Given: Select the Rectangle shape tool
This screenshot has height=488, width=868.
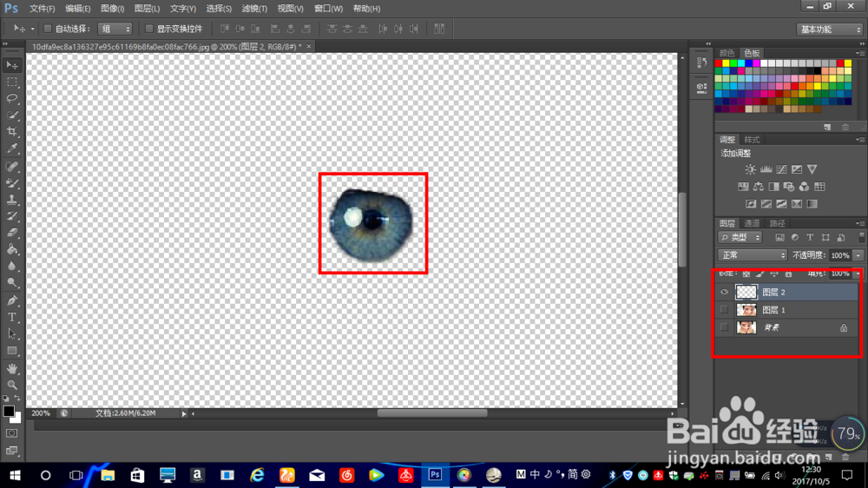Looking at the screenshot, I should [11, 351].
